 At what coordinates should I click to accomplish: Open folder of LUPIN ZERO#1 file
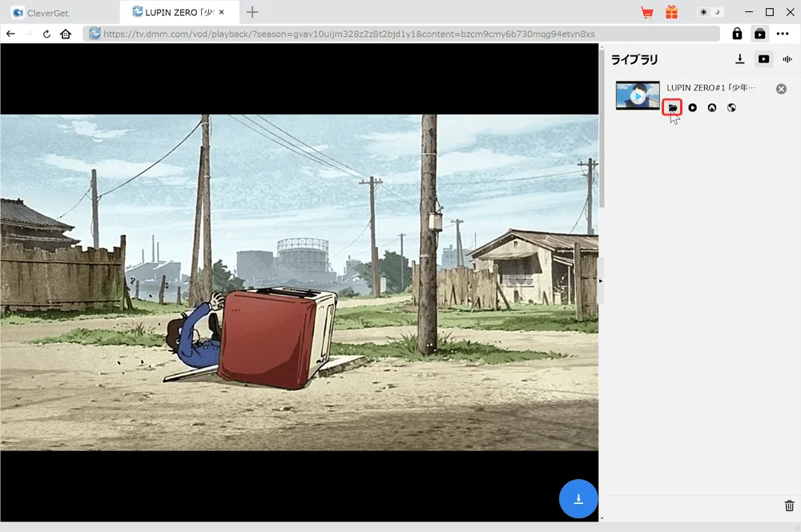tap(672, 108)
